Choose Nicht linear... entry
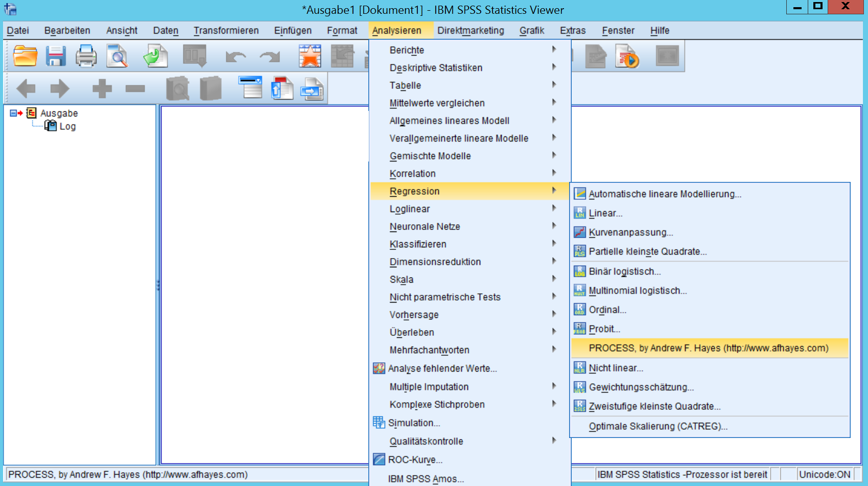Image resolution: width=868 pixels, height=486 pixels. point(710,368)
